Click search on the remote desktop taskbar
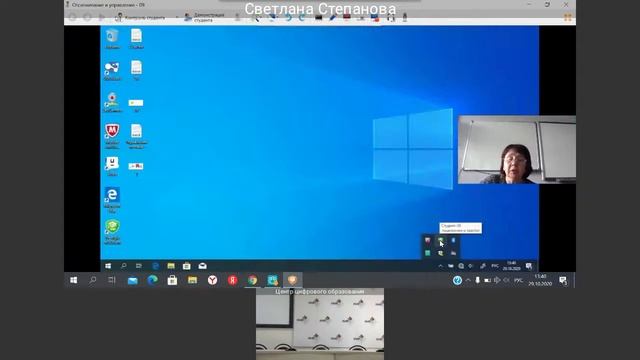640x360 pixels. click(x=124, y=266)
